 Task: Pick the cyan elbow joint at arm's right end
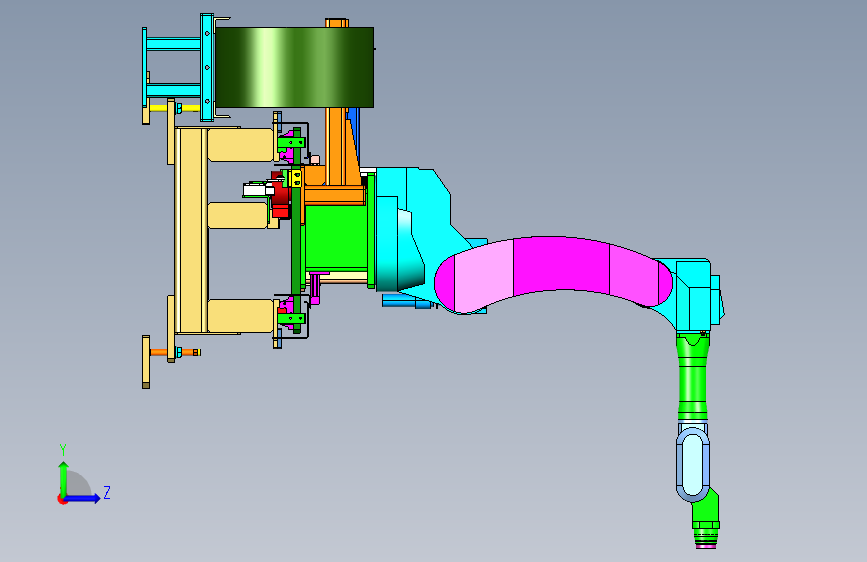coord(694,295)
